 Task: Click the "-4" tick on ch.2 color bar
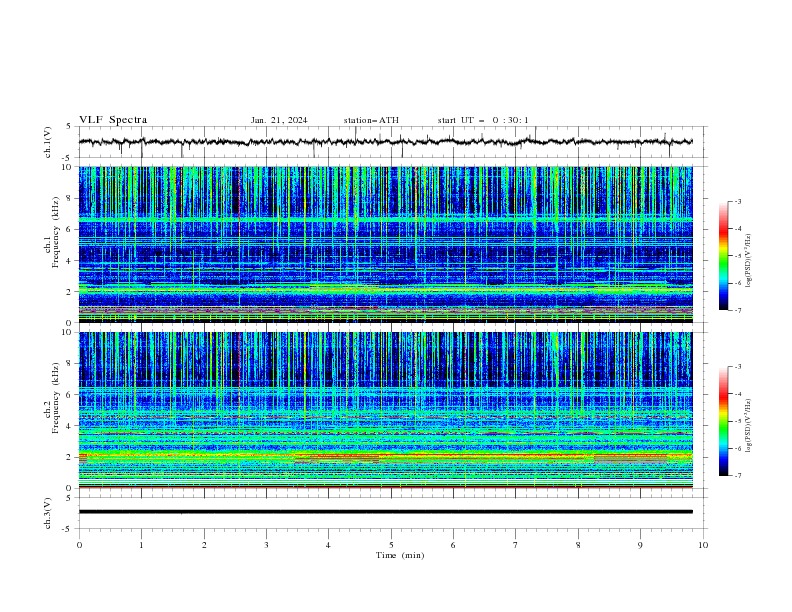tap(737, 394)
